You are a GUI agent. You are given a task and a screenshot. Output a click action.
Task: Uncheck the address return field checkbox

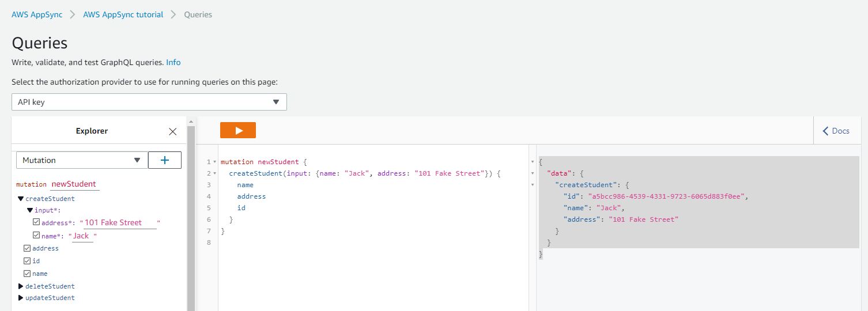point(27,248)
